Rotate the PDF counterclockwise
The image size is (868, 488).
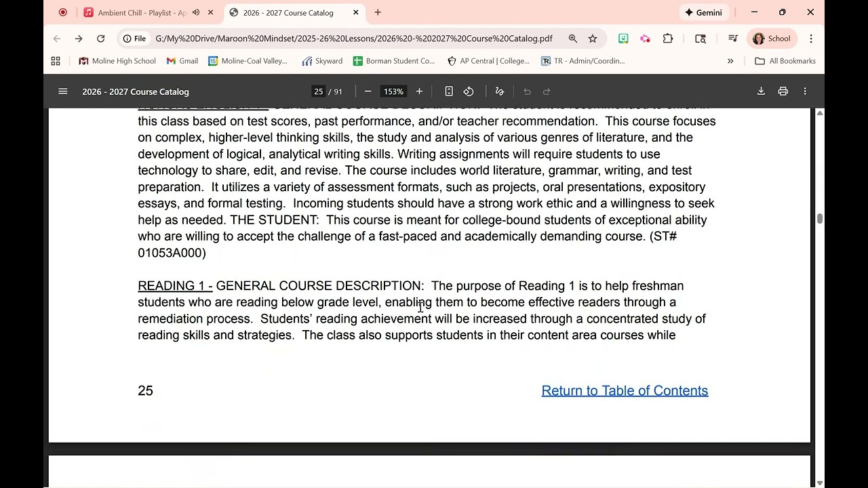469,91
